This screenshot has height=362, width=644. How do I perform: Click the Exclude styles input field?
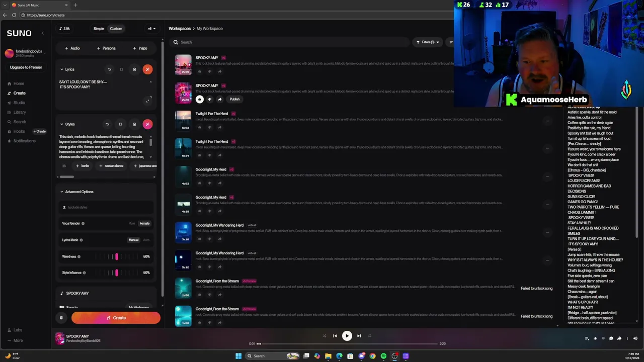point(106,207)
